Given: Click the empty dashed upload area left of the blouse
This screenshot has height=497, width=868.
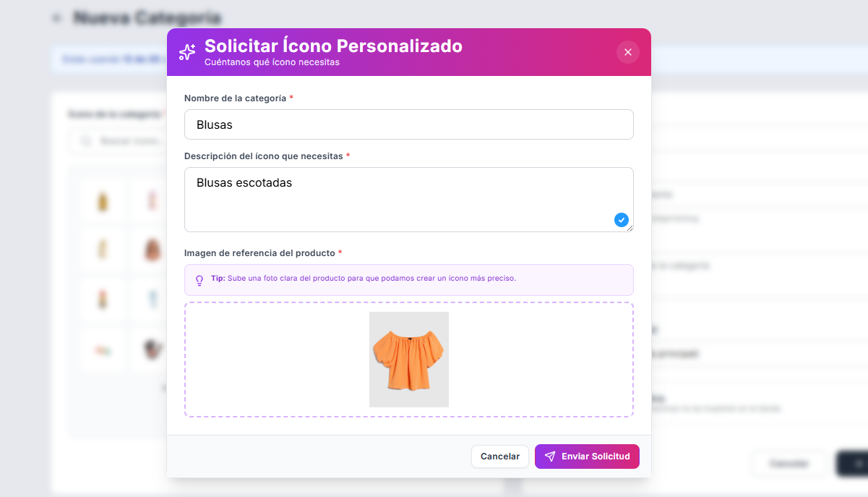Looking at the screenshot, I should (275, 360).
